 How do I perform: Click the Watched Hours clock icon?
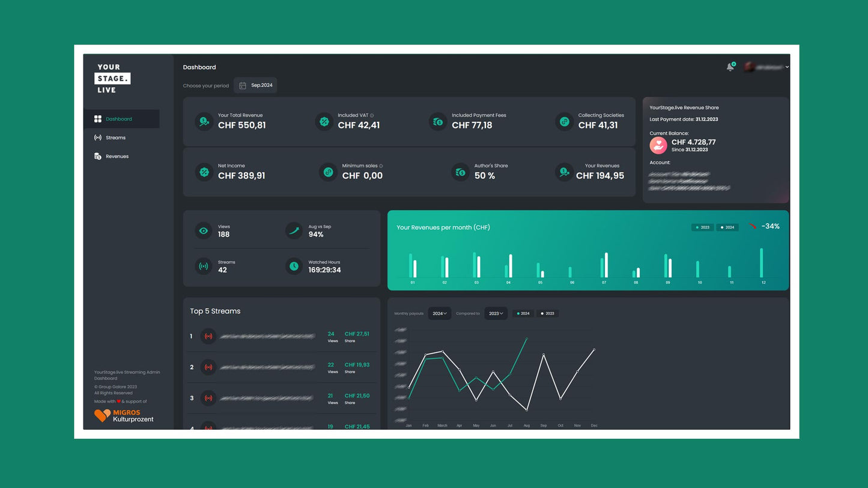click(x=294, y=266)
